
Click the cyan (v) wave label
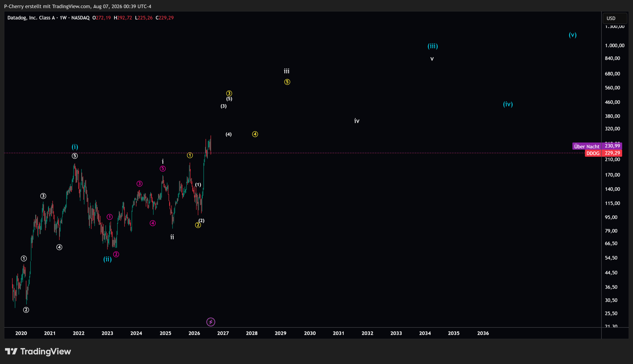[572, 35]
